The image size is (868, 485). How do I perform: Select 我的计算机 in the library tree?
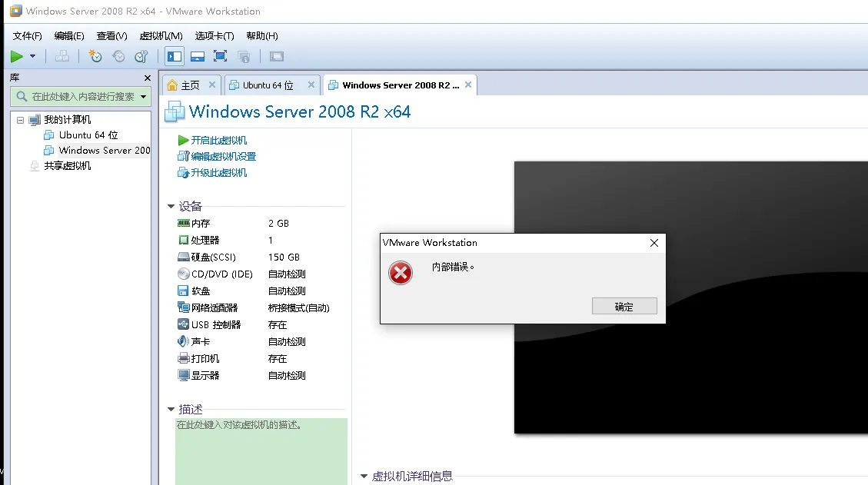tap(67, 120)
